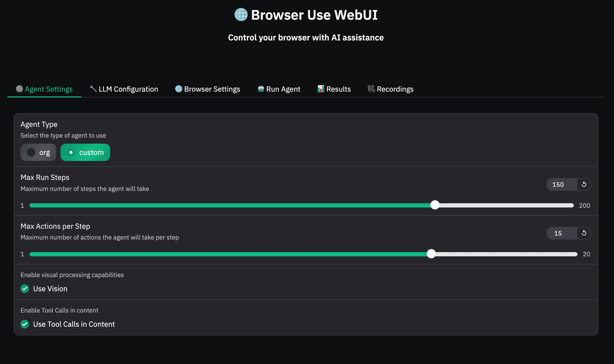Open the Browser Settings tab
Image resolution: width=614 pixels, height=364 pixels.
[207, 89]
